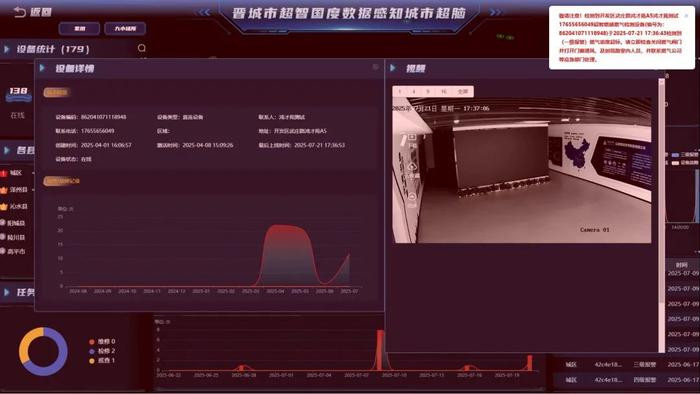Click the top capture icon on the video overlay
This screenshot has height=394, width=700.
(x=412, y=137)
